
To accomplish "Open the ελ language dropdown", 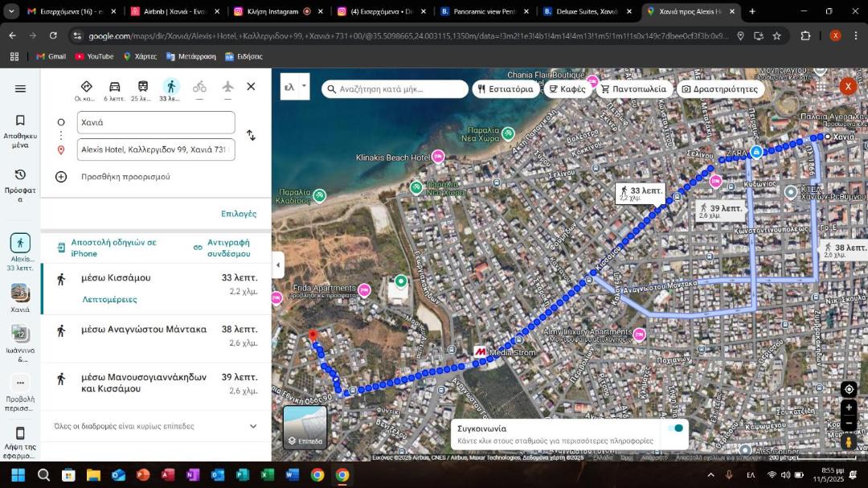I will (x=295, y=87).
